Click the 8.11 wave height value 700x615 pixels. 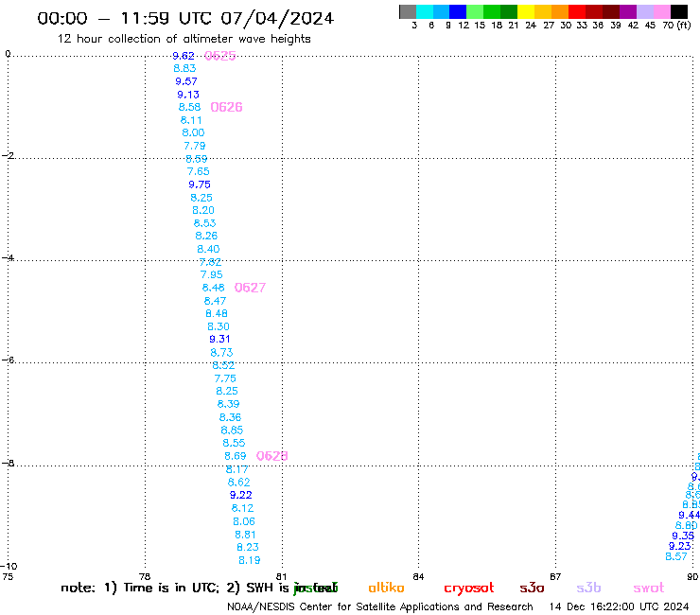point(191,120)
